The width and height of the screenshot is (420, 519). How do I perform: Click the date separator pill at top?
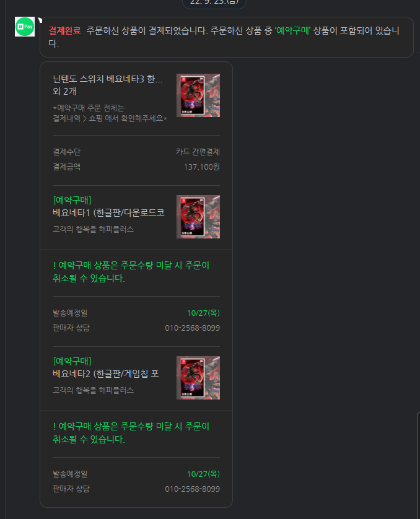[214, 2]
